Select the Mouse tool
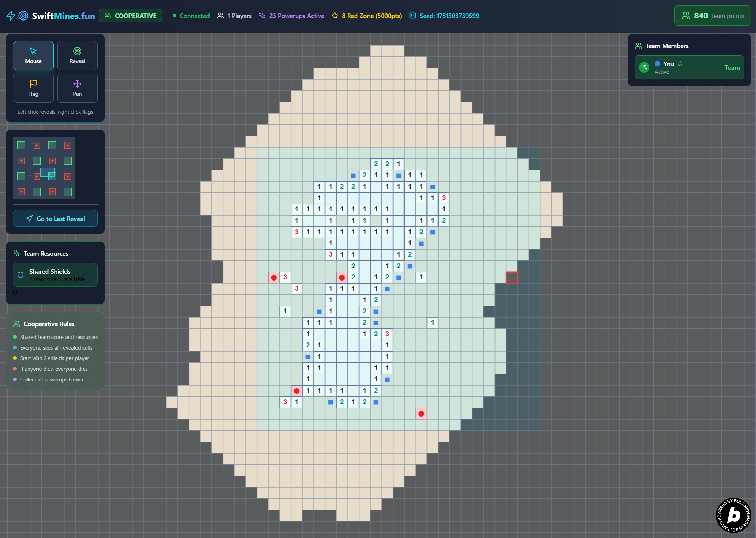This screenshot has height=538, width=756. 33,56
